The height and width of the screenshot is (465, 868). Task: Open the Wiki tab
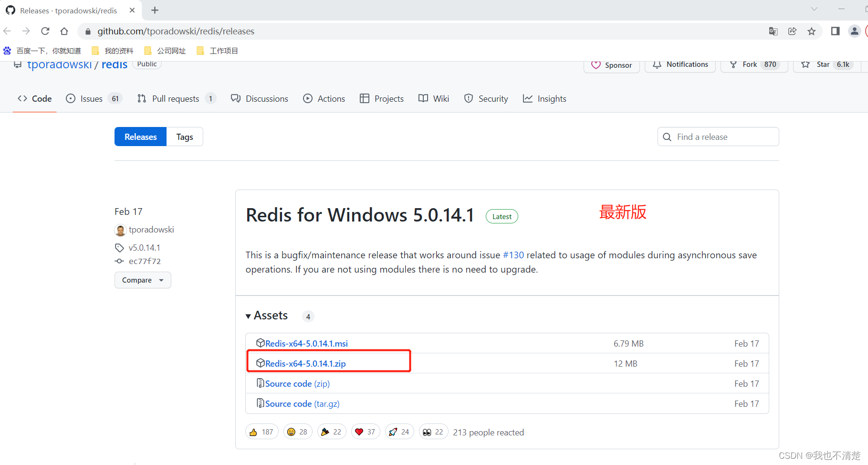tap(434, 98)
